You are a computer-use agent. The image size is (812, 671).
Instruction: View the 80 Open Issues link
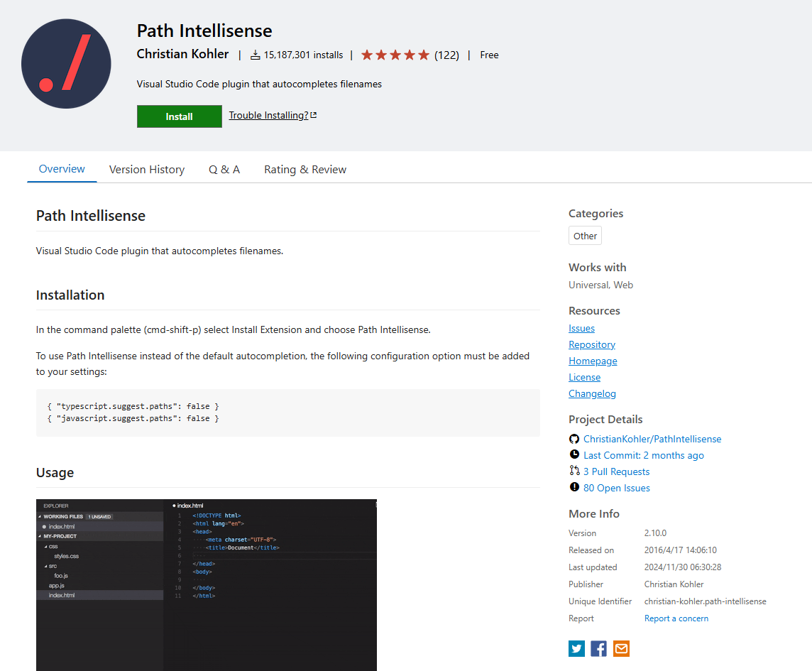[616, 488]
